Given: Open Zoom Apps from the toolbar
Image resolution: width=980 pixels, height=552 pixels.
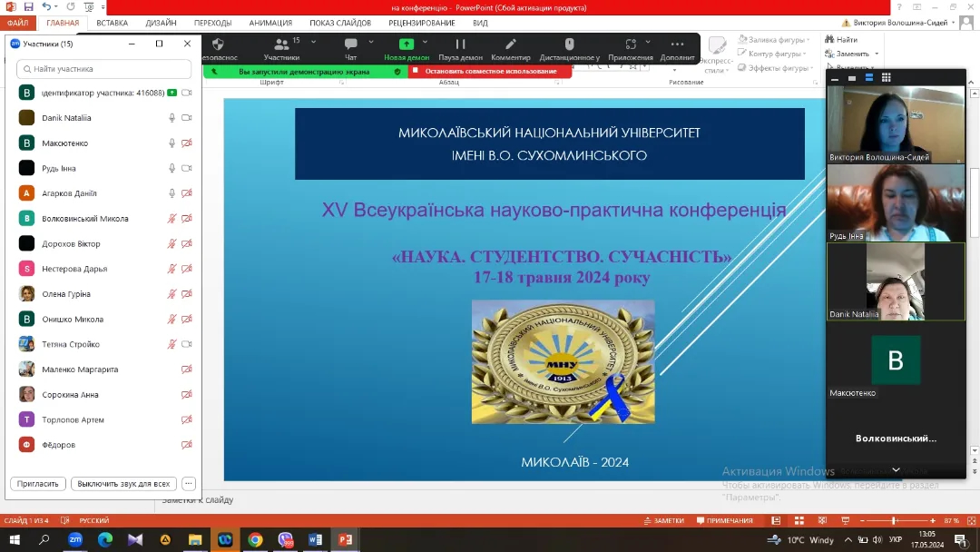Looking at the screenshot, I should click(x=630, y=44).
